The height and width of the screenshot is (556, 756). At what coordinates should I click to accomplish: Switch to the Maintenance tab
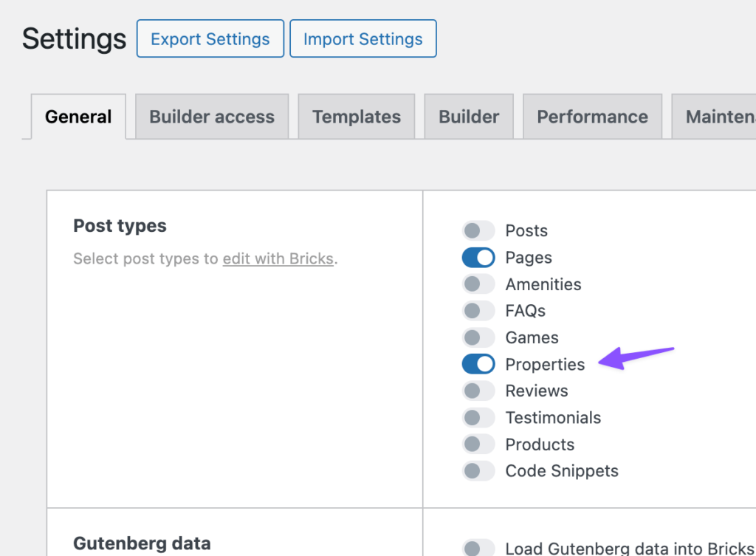click(714, 117)
